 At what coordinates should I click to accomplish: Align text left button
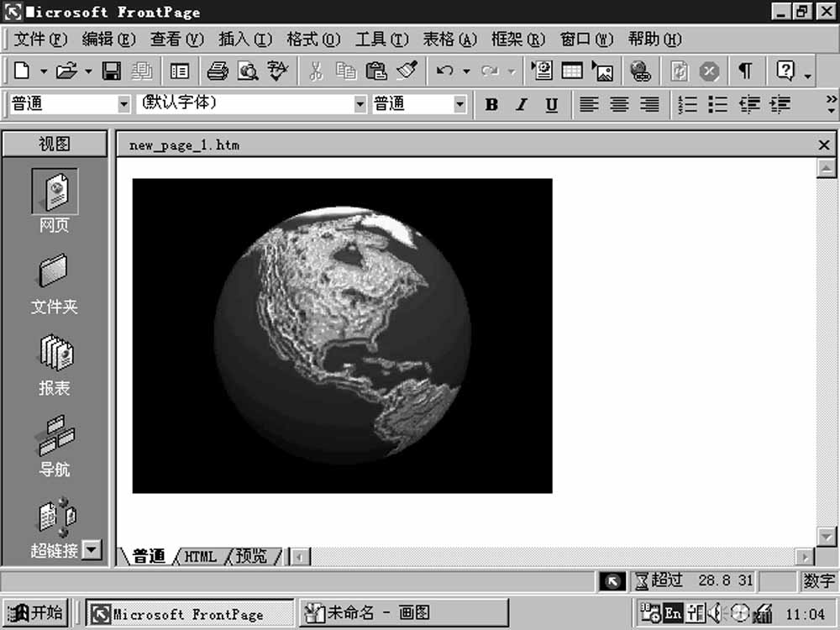pos(589,104)
